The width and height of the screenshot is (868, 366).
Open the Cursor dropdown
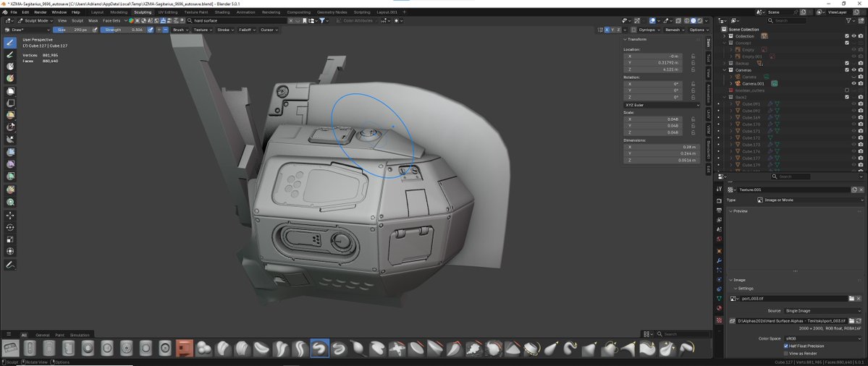point(269,30)
